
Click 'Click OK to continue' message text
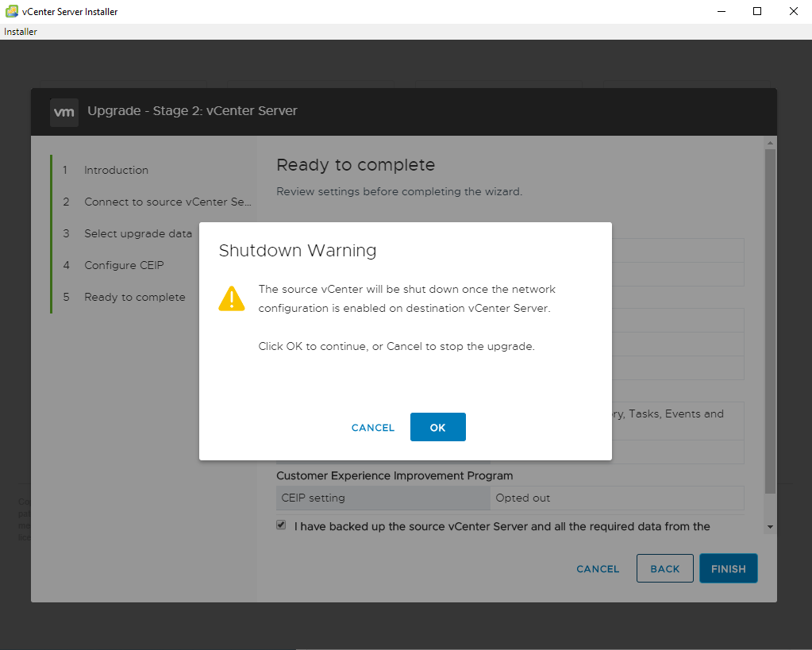(x=397, y=346)
